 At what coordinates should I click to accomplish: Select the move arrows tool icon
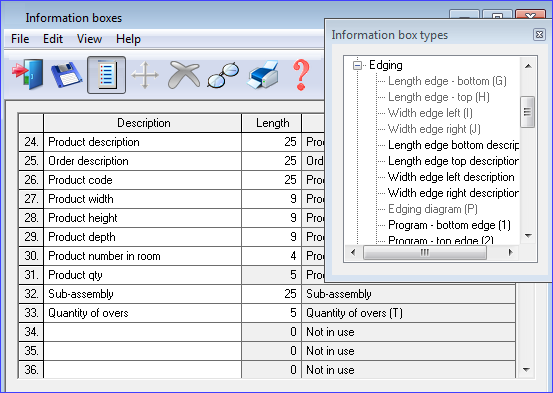(x=145, y=75)
